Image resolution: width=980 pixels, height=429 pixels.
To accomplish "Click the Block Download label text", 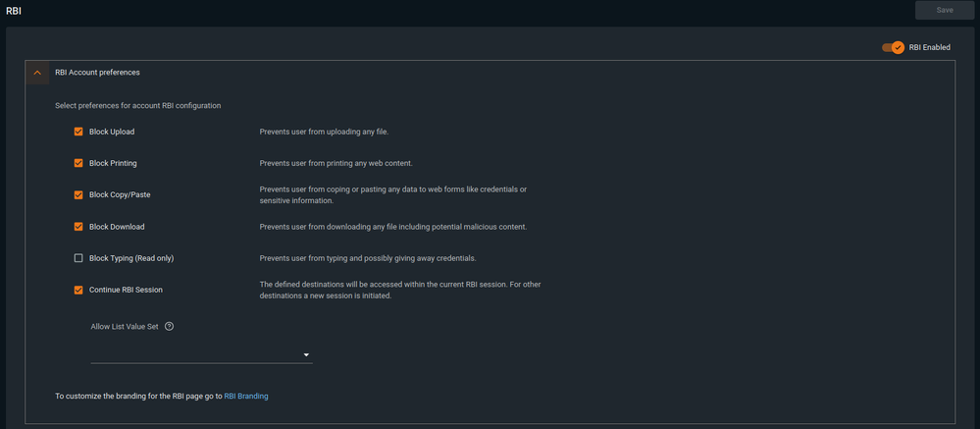I will click(117, 227).
